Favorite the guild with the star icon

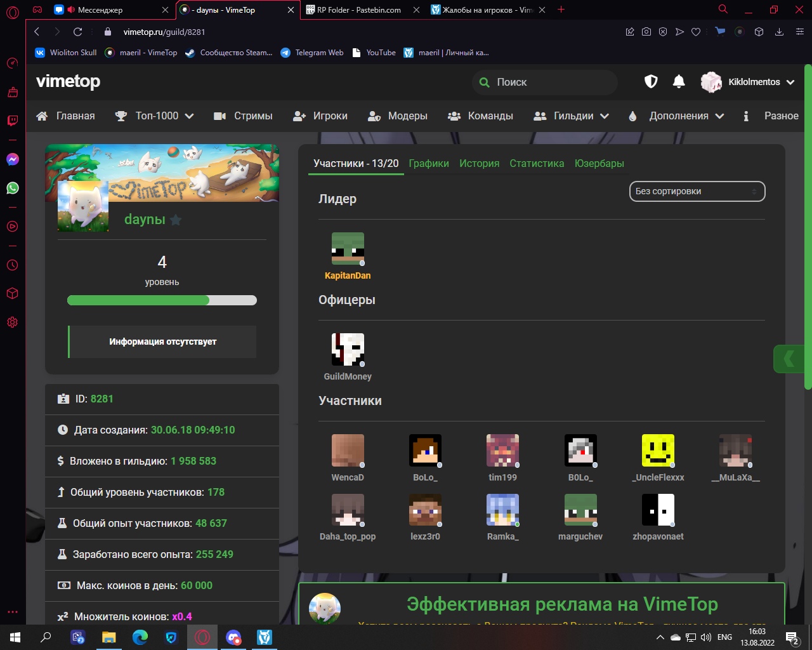coord(176,220)
